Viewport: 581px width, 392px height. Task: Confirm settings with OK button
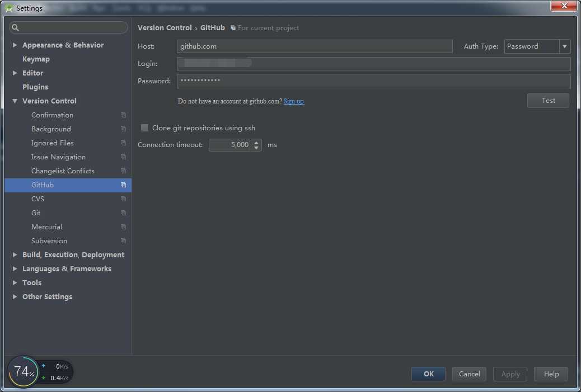428,374
